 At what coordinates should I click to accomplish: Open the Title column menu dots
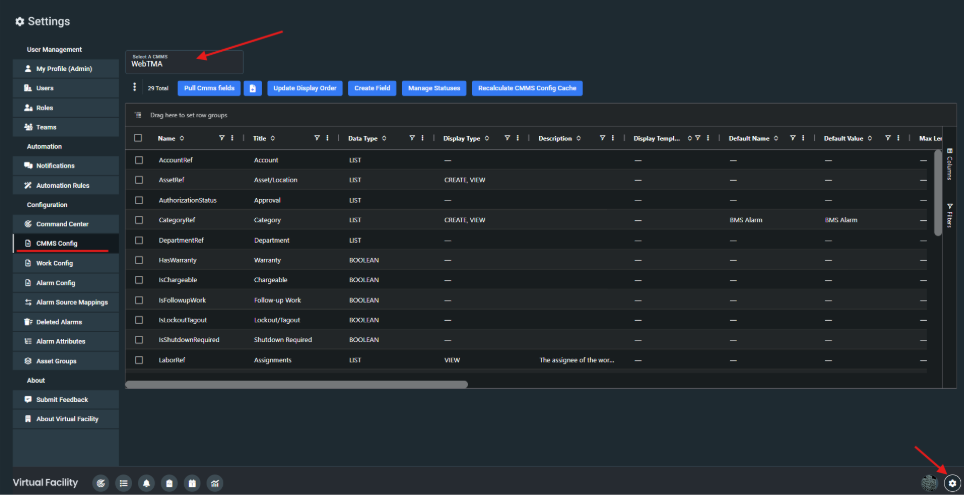point(327,138)
